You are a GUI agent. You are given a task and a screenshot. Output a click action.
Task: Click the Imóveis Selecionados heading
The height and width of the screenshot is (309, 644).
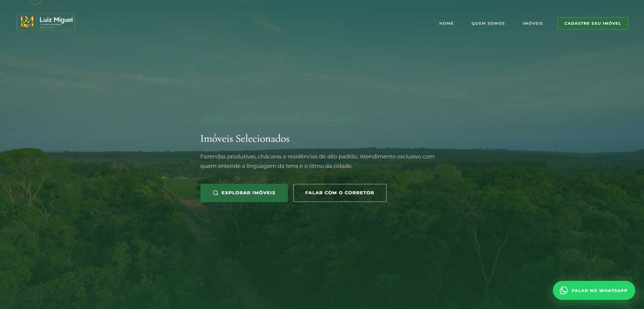[245, 138]
